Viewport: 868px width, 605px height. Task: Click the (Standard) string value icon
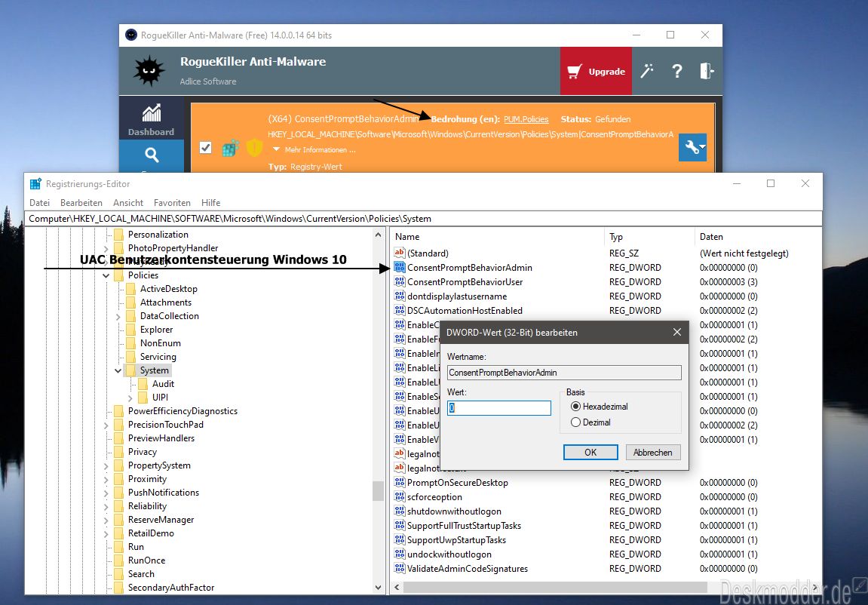[x=399, y=253]
